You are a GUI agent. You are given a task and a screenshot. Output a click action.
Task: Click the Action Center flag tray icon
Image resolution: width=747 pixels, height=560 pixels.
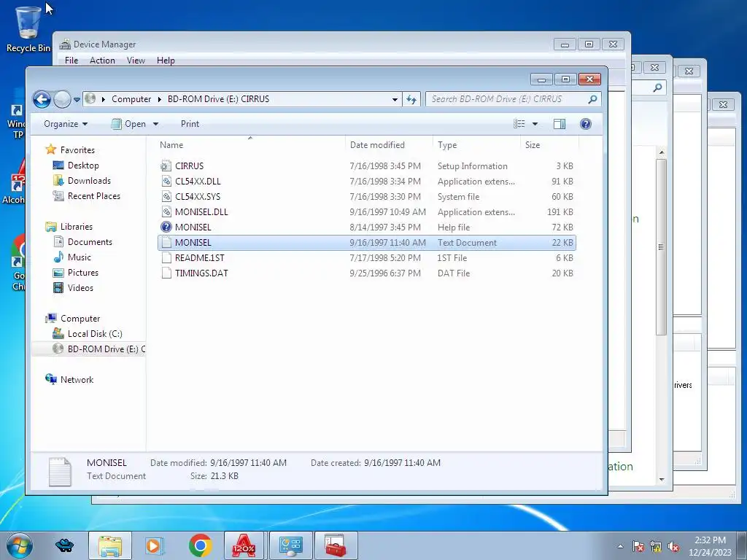click(638, 547)
